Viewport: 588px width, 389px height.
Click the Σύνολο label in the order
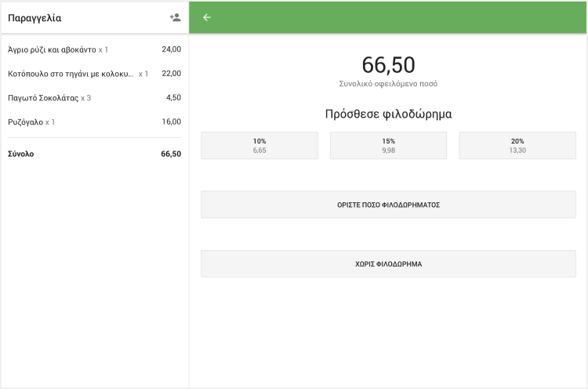21,155
